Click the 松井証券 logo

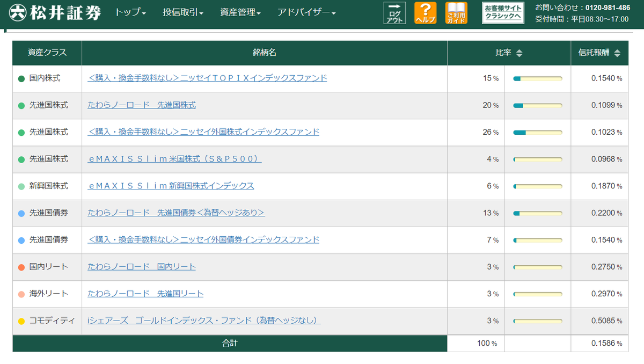(x=56, y=12)
